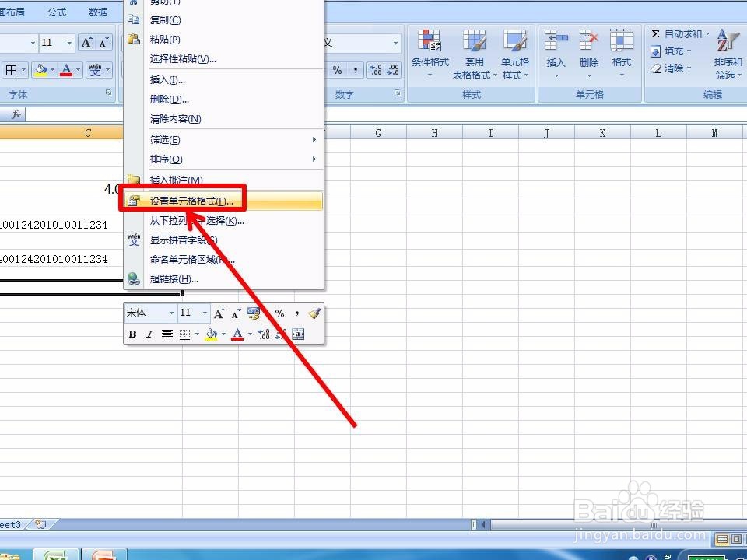The width and height of the screenshot is (747, 560).
Task: Switch to 公式 ribbon tab
Action: click(57, 12)
